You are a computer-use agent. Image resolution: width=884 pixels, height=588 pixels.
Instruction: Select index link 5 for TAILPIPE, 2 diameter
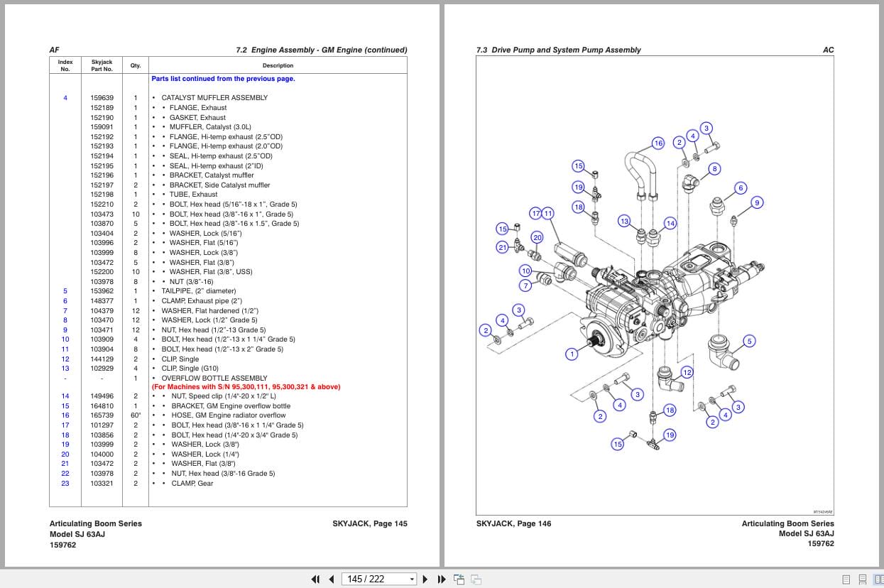(x=65, y=290)
